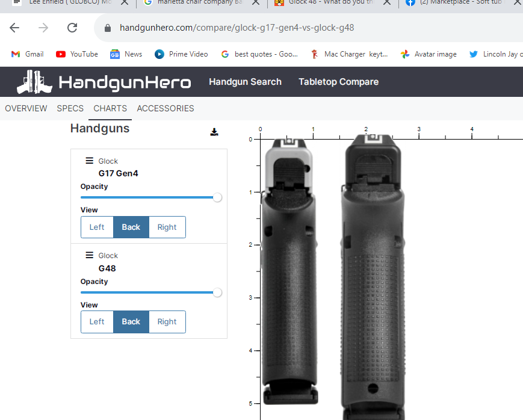
Task: Select Right view for G17 Gen4
Action: [167, 227]
